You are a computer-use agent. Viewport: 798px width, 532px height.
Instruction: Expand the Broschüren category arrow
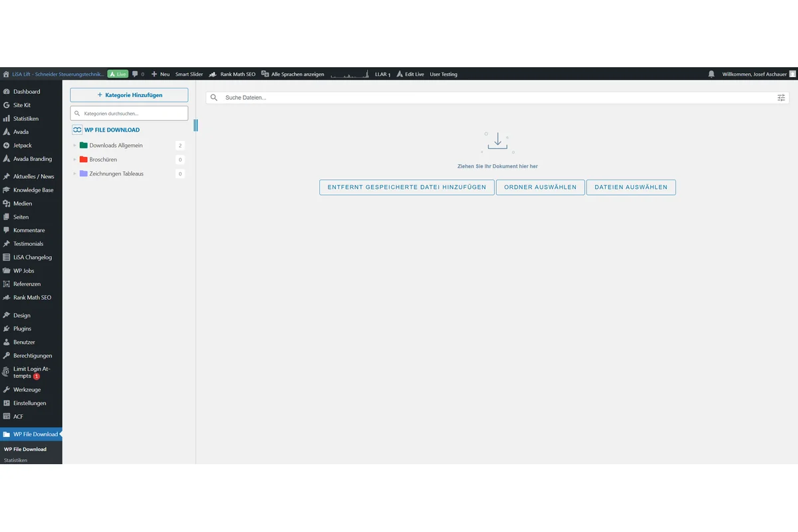tap(75, 160)
